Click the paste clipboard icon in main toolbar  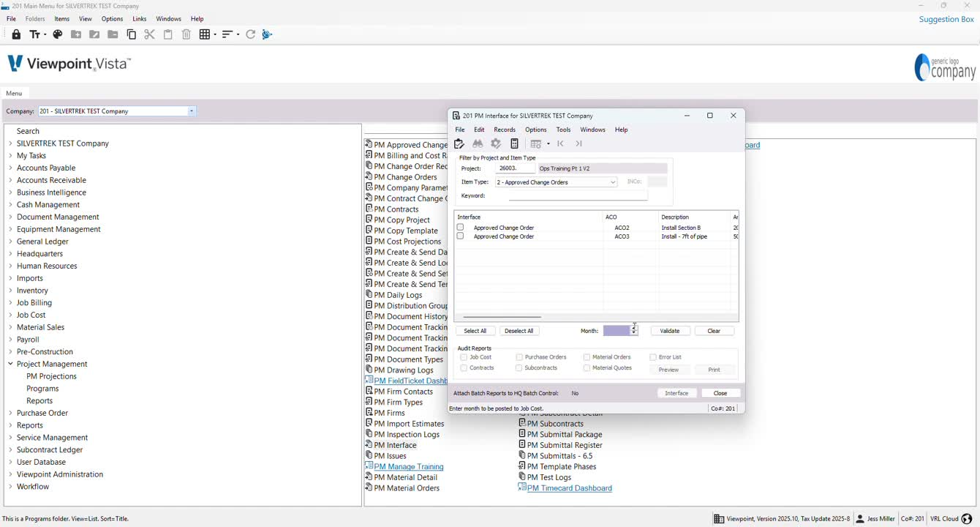168,34
